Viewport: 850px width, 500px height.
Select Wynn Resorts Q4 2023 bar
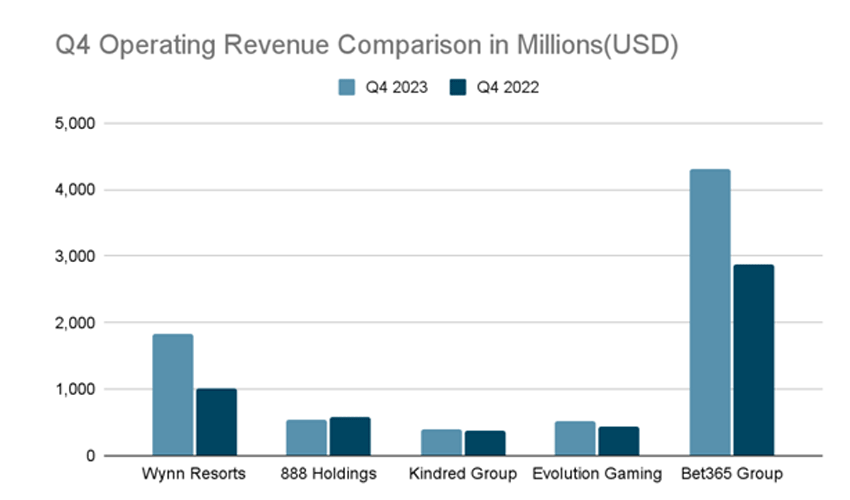pos(173,395)
